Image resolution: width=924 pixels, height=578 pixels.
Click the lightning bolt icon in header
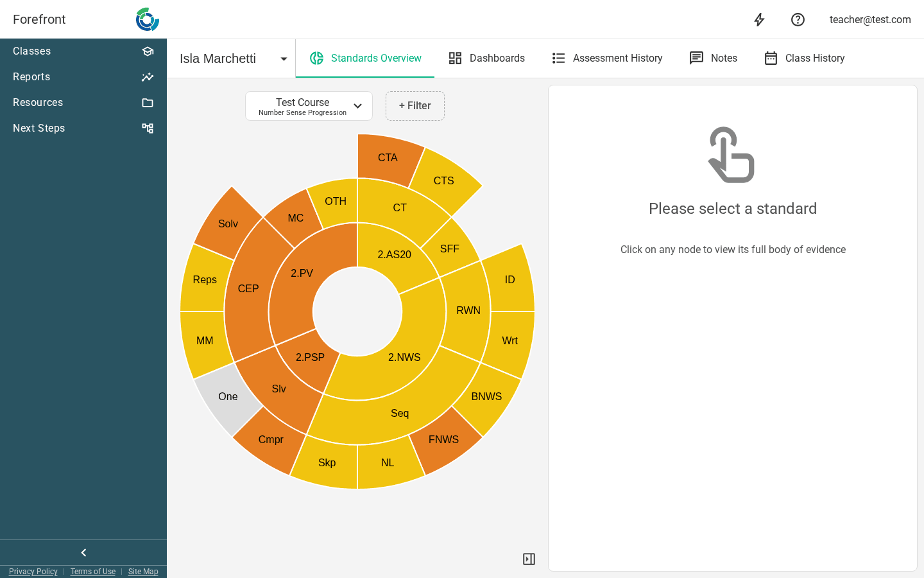(759, 19)
